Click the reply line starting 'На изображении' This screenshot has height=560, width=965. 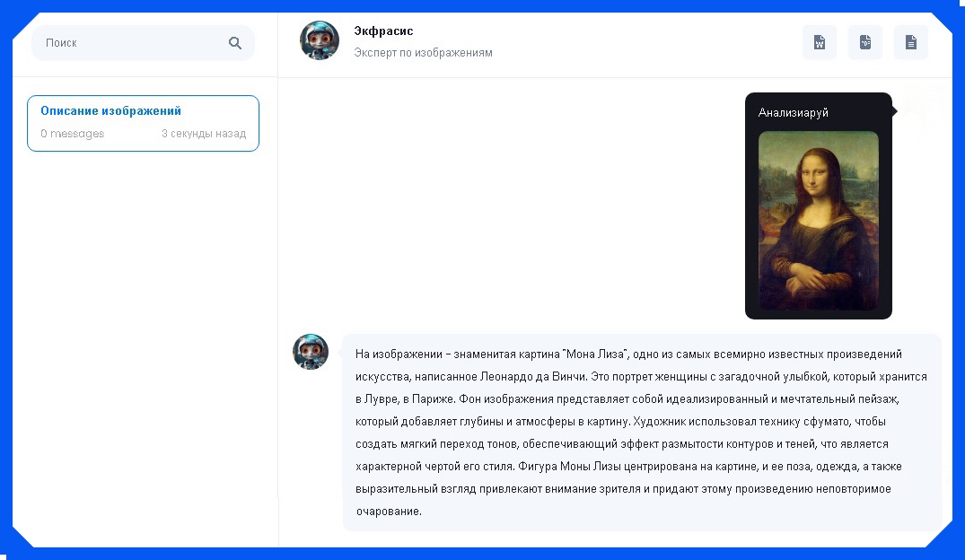tap(628, 354)
